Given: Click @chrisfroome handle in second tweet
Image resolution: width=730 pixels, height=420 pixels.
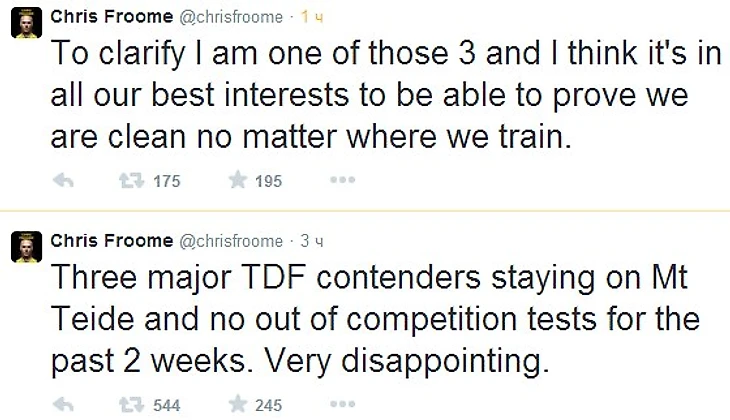Looking at the screenshot, I should pos(231,241).
